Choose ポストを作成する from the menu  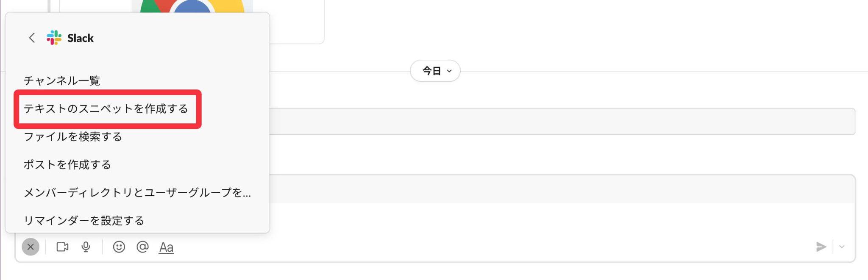[x=67, y=165]
